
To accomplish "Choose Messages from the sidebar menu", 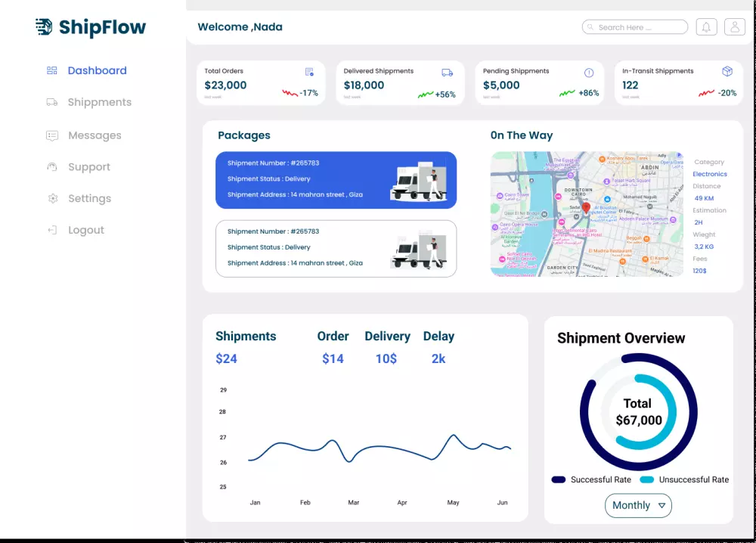I will [94, 135].
